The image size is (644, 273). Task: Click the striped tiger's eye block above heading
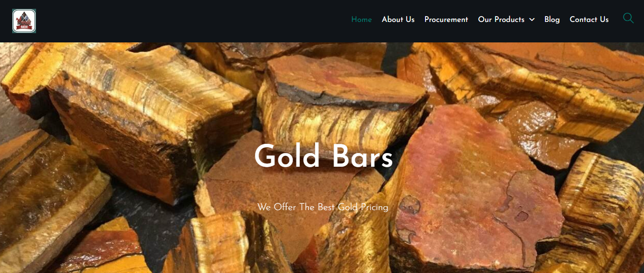point(341,102)
